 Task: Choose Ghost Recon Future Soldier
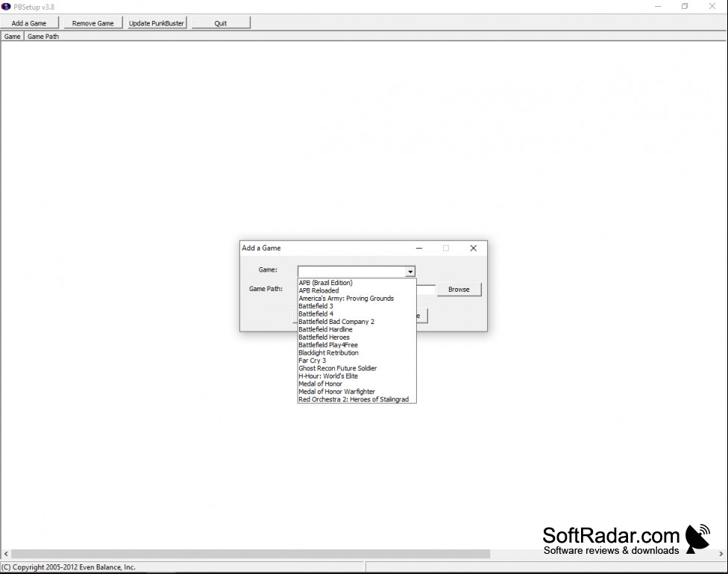click(x=357, y=368)
